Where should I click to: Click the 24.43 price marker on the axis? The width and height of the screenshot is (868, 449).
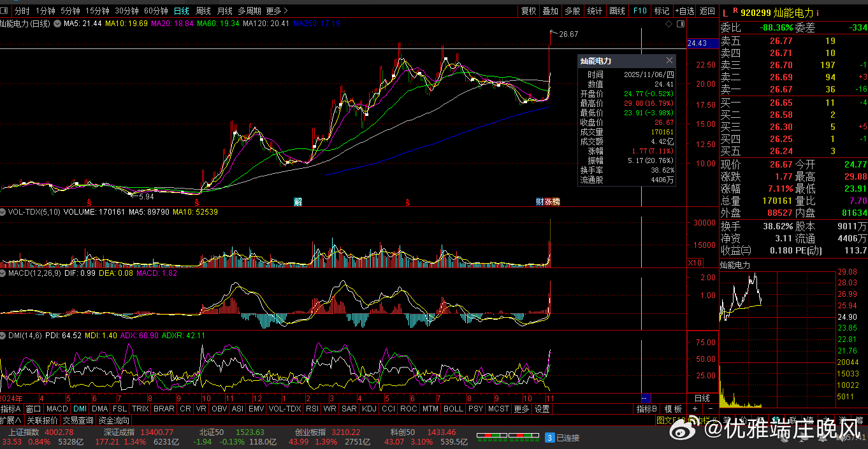tap(697, 43)
